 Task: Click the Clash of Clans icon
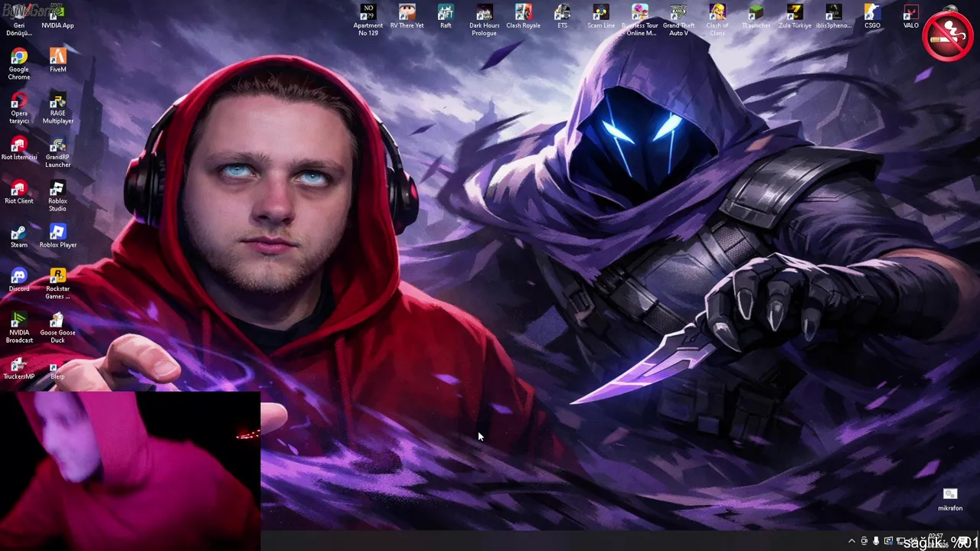(x=717, y=20)
